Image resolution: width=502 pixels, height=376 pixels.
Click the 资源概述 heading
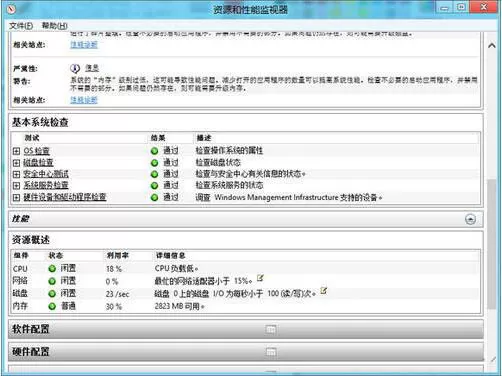tap(31, 239)
